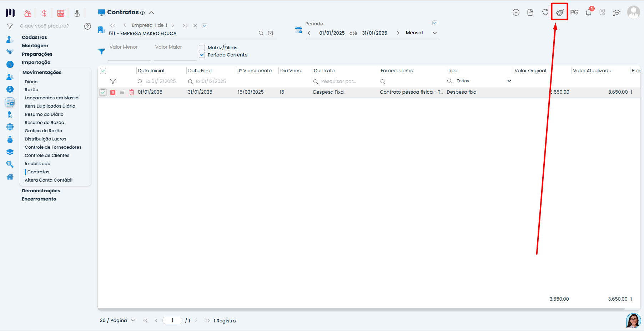Collapse the Contratos header with the chevron
This screenshot has height=331, width=644.
point(151,12)
